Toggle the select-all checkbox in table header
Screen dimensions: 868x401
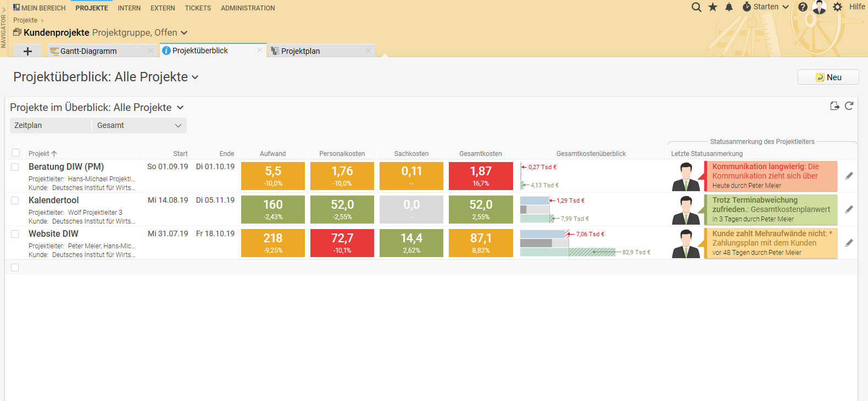(x=16, y=153)
